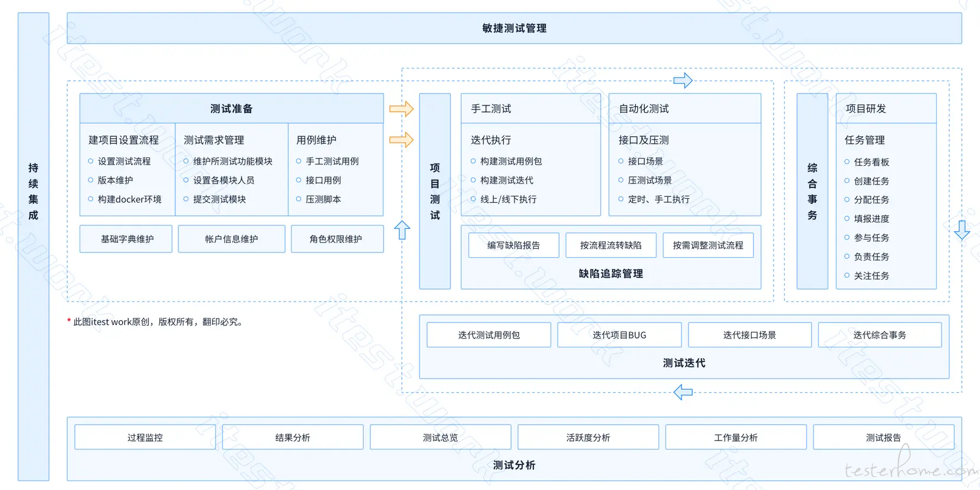Open the 帐户信息维护 box

click(231, 239)
